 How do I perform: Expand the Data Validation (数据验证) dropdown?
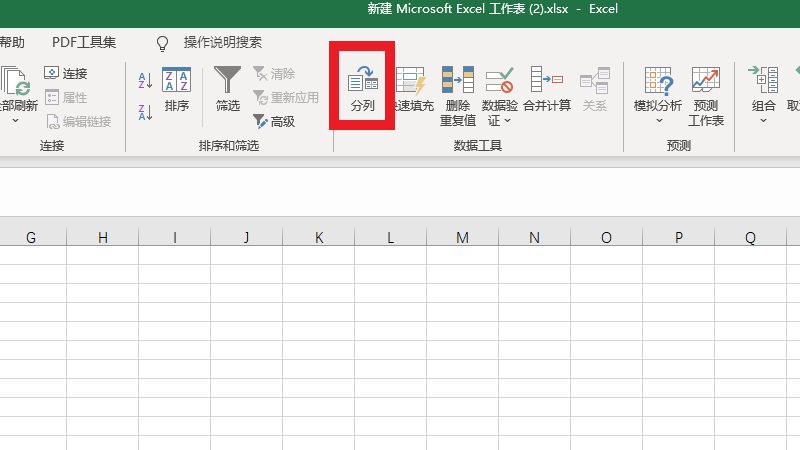507,121
